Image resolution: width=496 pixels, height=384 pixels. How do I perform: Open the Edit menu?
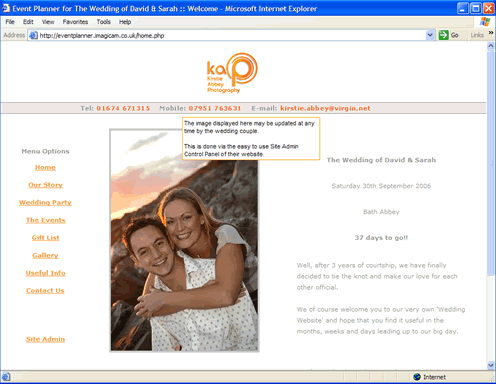tap(28, 22)
